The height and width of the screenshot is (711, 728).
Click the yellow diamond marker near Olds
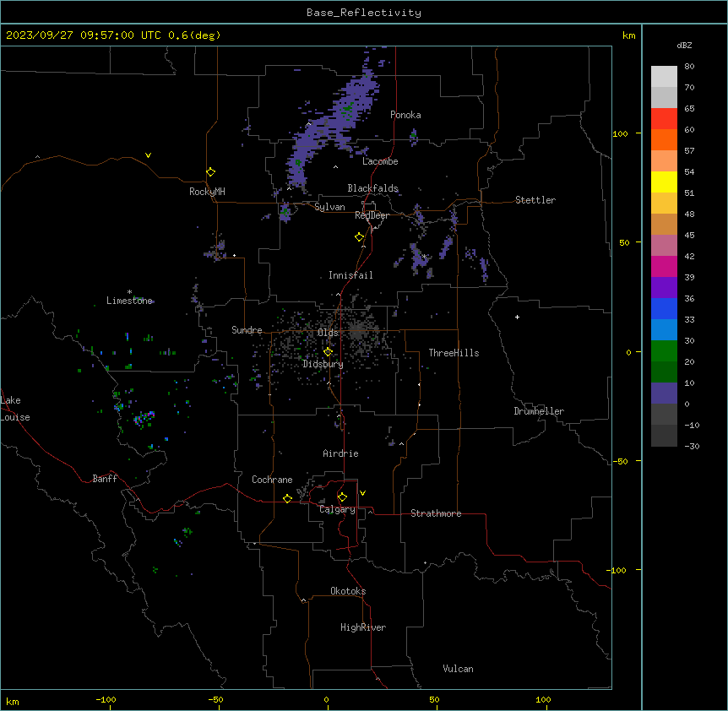click(328, 352)
